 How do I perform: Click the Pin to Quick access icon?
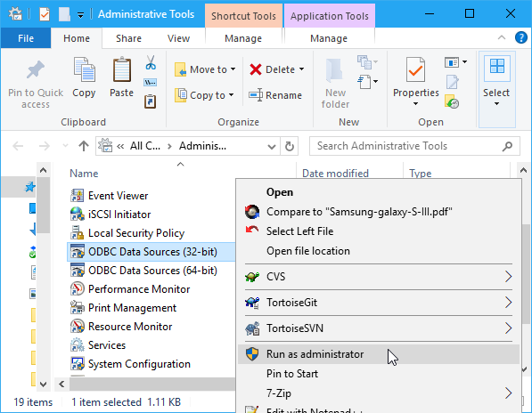[36, 69]
